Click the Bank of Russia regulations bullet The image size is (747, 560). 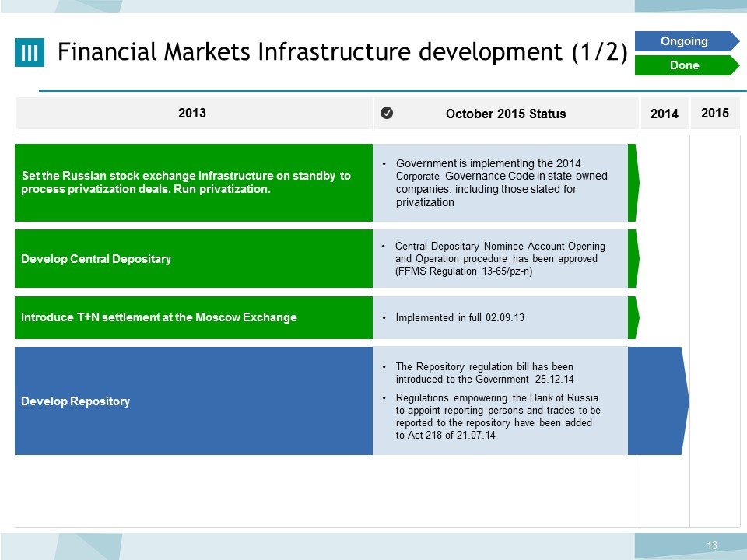[x=498, y=416]
